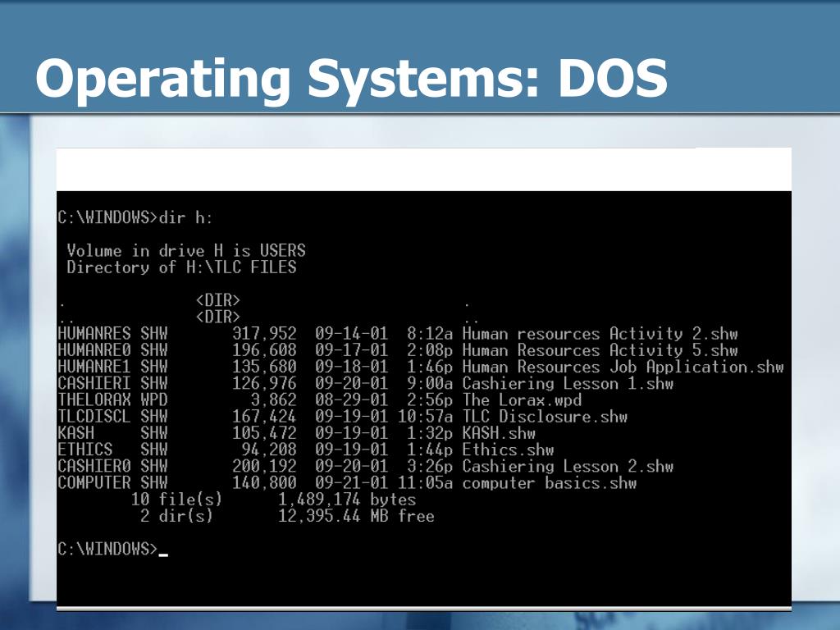This screenshot has width=840, height=630.
Task: Click the file size 105,472
Action: (264, 433)
